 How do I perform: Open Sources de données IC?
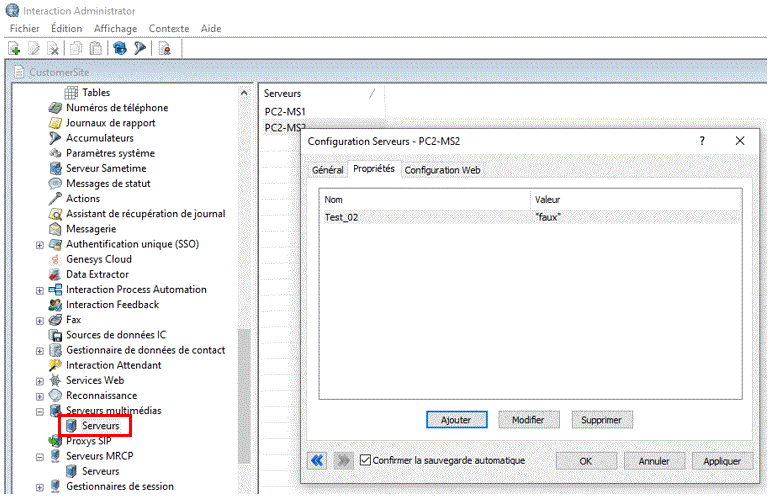pyautogui.click(x=116, y=335)
